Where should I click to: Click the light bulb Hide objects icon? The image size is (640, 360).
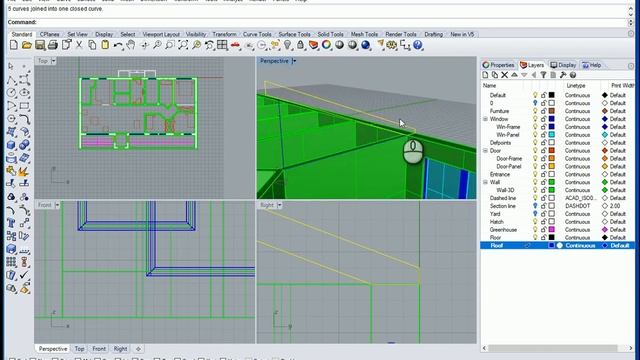(x=288, y=45)
